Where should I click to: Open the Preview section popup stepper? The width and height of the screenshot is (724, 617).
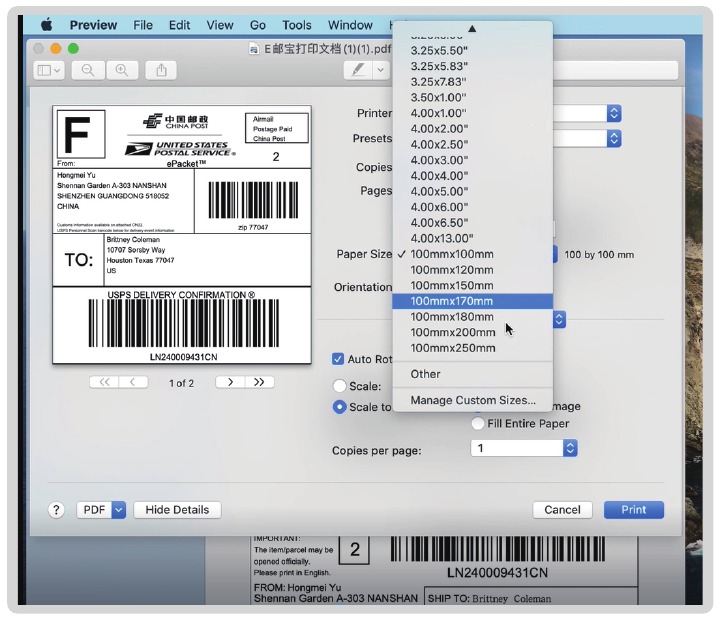559,319
